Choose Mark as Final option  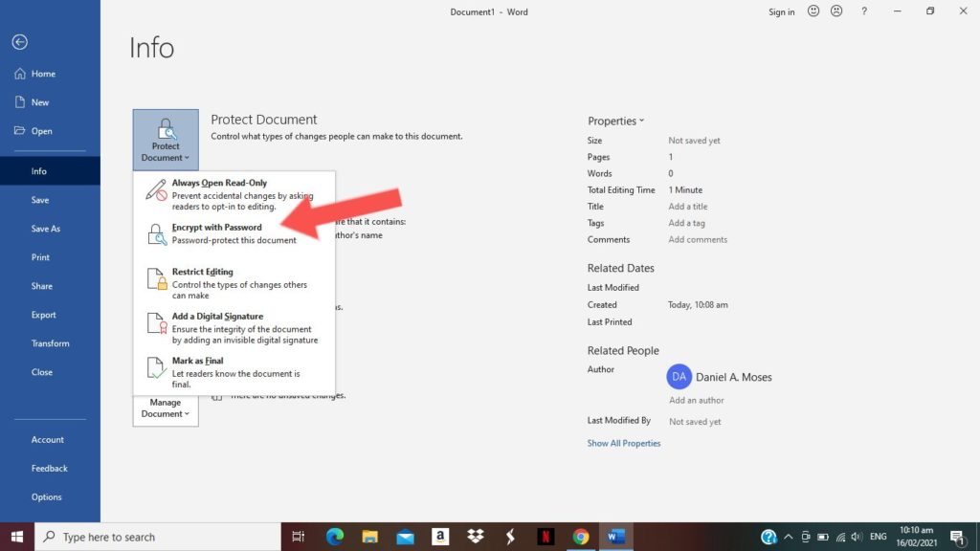(x=234, y=372)
